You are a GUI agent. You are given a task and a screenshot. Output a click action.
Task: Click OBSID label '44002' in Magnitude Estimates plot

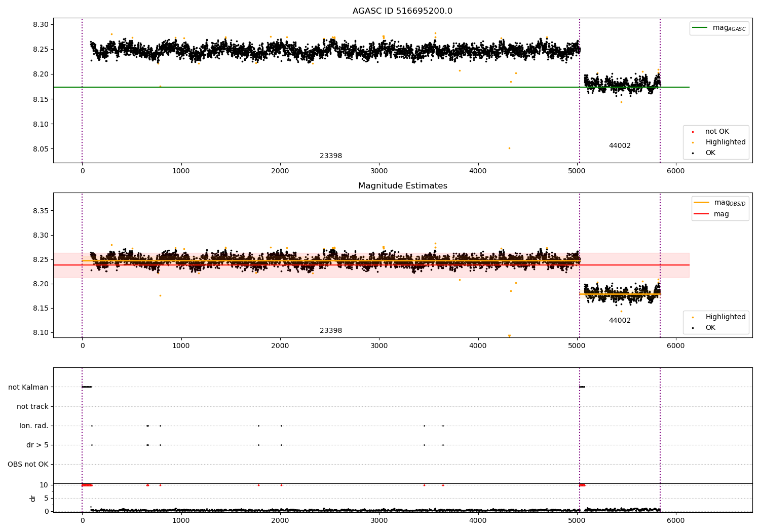click(x=620, y=321)
